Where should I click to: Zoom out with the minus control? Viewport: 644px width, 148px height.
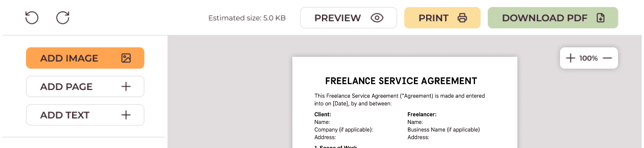(608, 58)
